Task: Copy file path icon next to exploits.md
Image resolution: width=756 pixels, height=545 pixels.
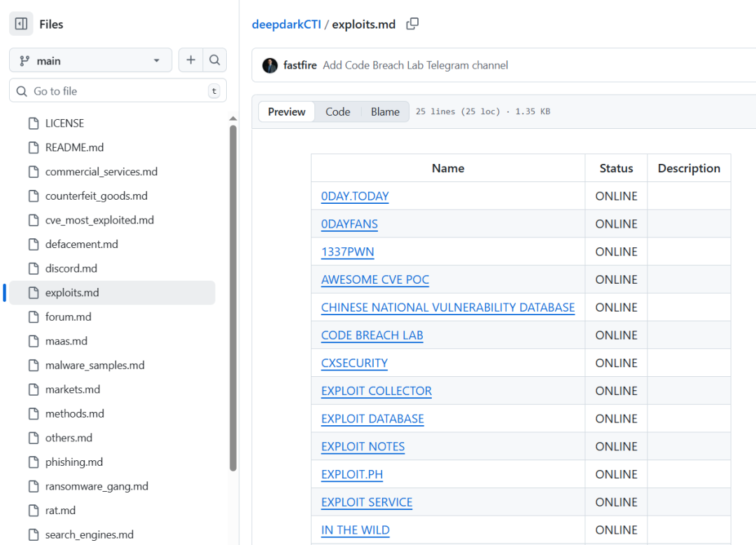Action: (412, 24)
